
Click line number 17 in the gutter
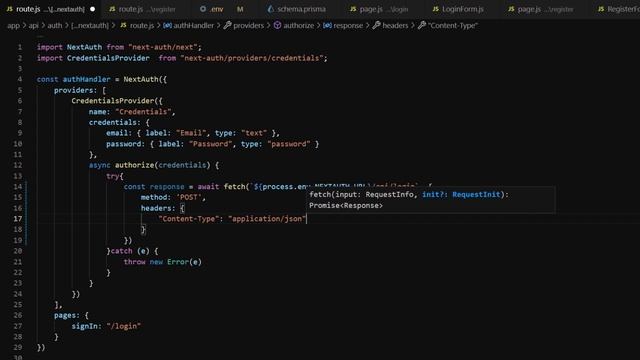(18, 219)
